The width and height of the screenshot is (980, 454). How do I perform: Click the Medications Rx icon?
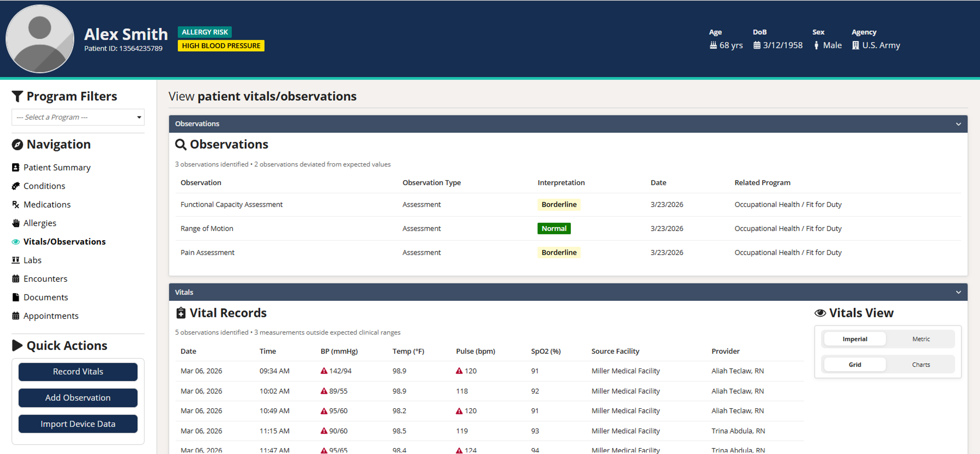point(16,205)
